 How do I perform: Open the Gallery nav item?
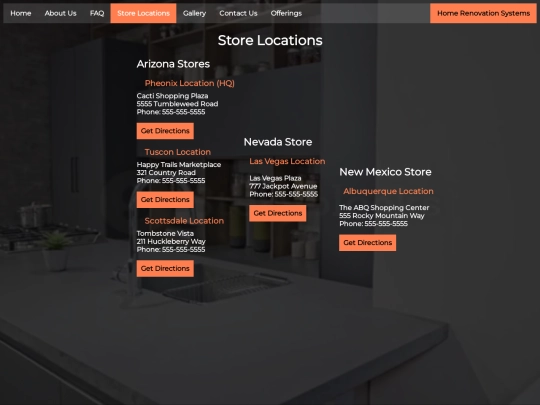click(194, 13)
